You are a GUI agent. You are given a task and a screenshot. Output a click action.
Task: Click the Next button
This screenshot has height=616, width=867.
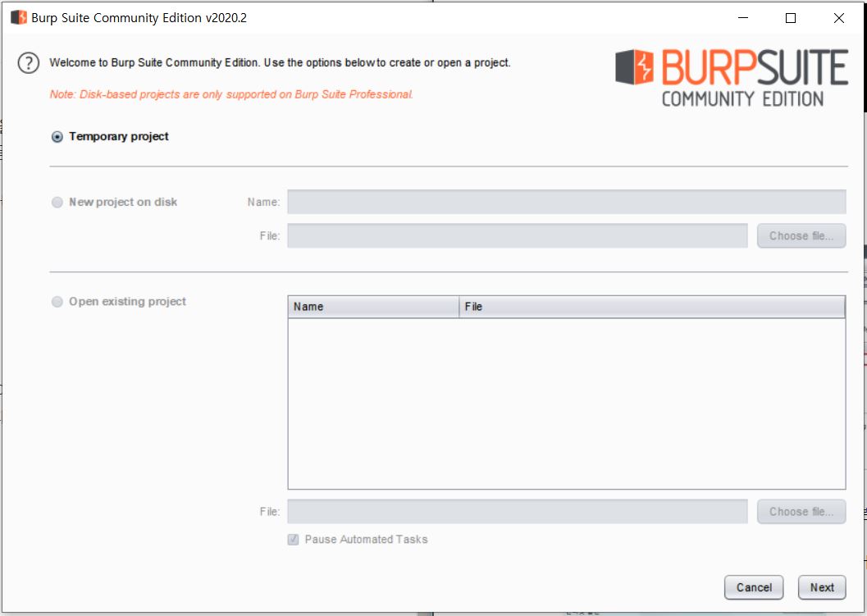tap(822, 587)
